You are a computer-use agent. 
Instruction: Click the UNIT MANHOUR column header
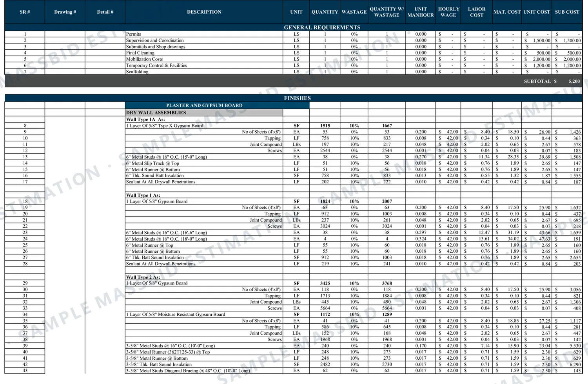tap(421, 12)
